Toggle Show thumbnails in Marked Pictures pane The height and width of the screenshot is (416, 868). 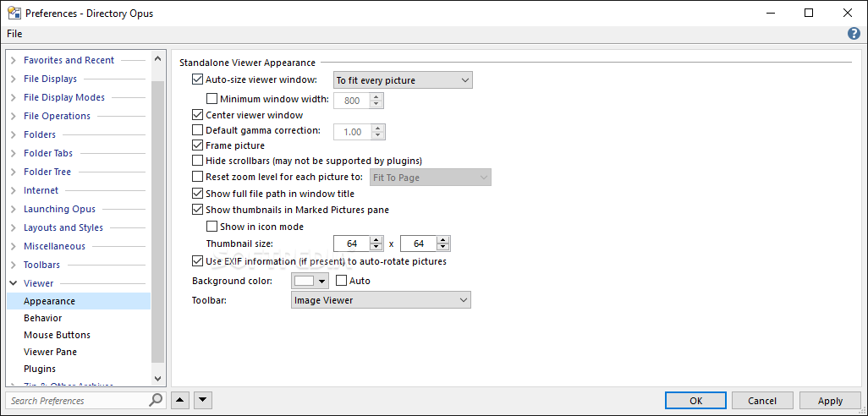[197, 210]
